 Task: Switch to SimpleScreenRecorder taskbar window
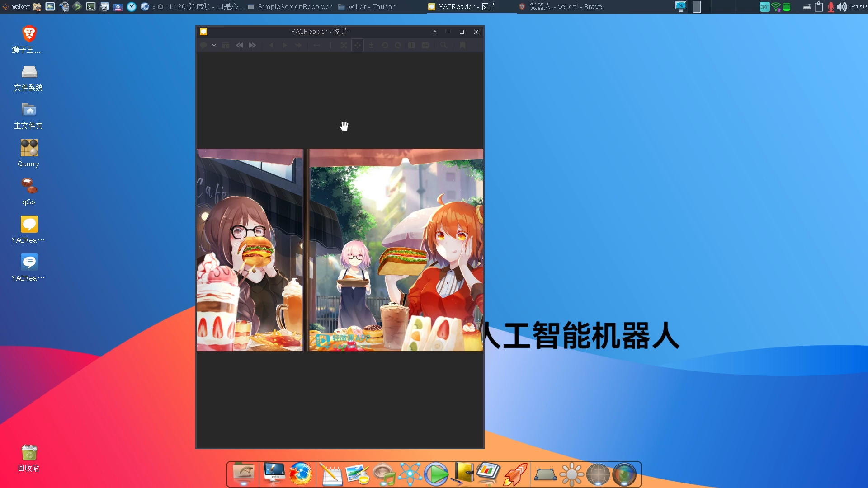290,7
